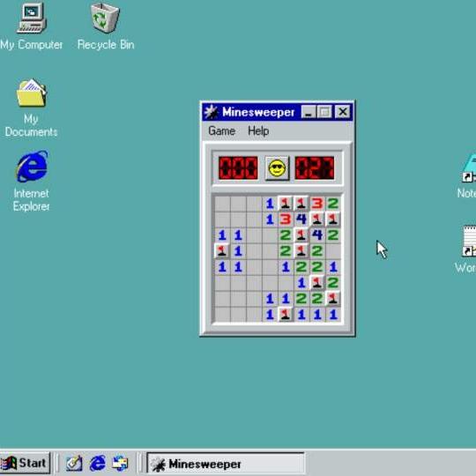Screen dimensions: 476x476
Task: Click the top-row flag left of the red 3
Action: [301, 204]
